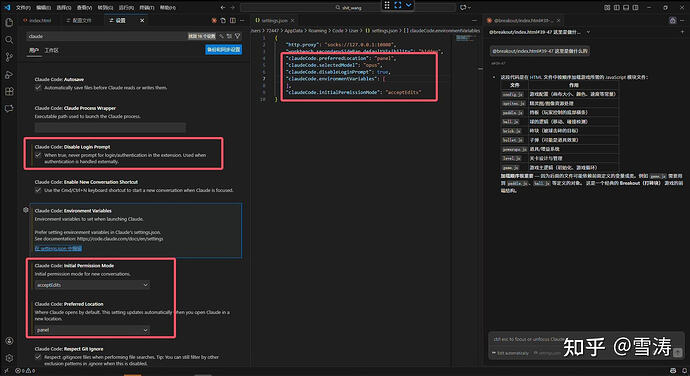
Task: Expand the conversation title dropdown chevron
Action: coord(588,32)
